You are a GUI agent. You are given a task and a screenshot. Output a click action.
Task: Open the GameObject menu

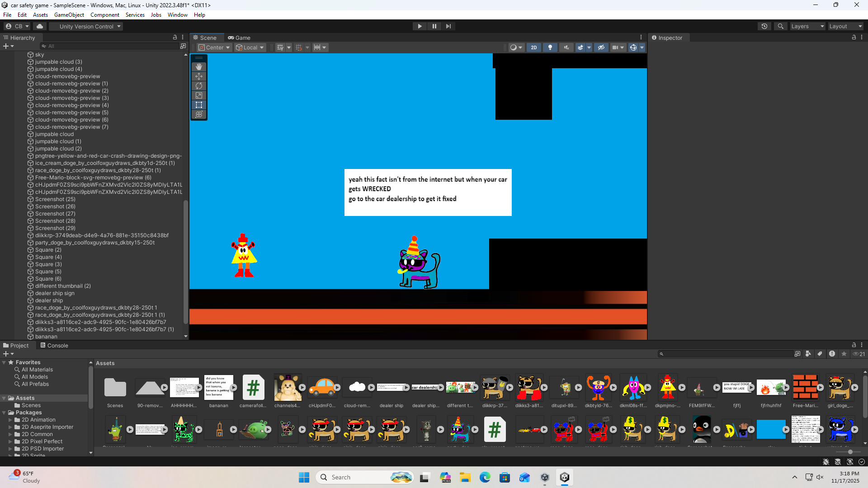pyautogui.click(x=69, y=15)
